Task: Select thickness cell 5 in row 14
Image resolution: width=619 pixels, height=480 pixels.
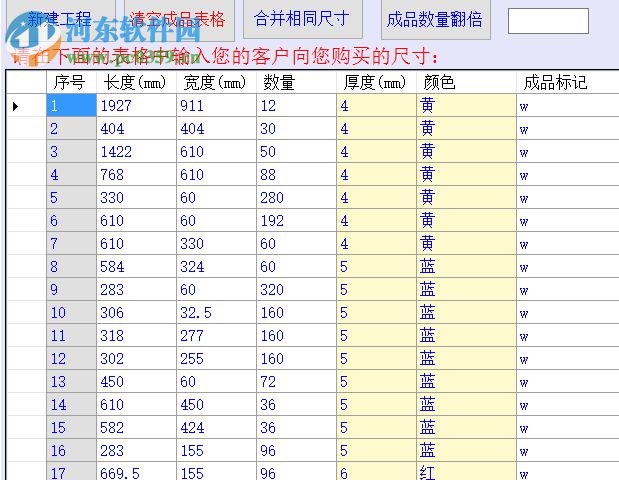Action: 377,404
